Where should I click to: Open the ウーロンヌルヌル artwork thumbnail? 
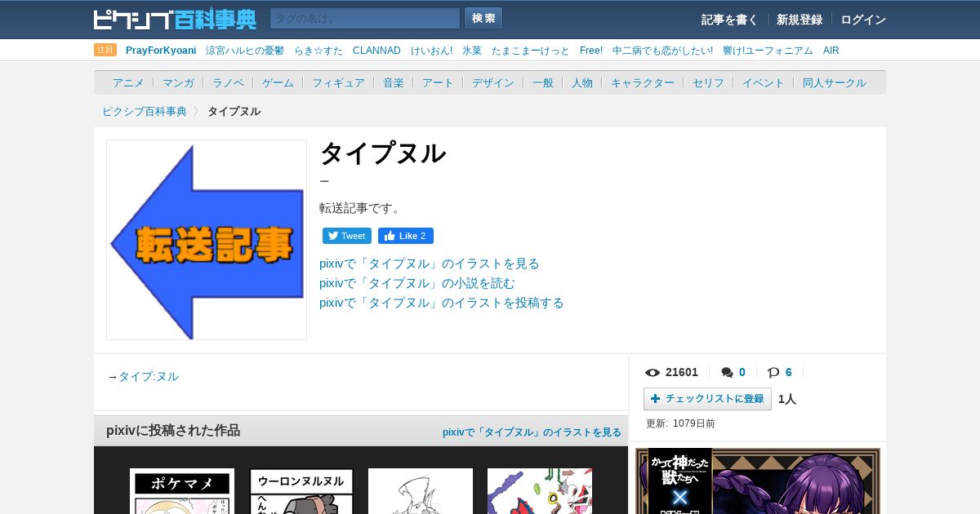301,491
